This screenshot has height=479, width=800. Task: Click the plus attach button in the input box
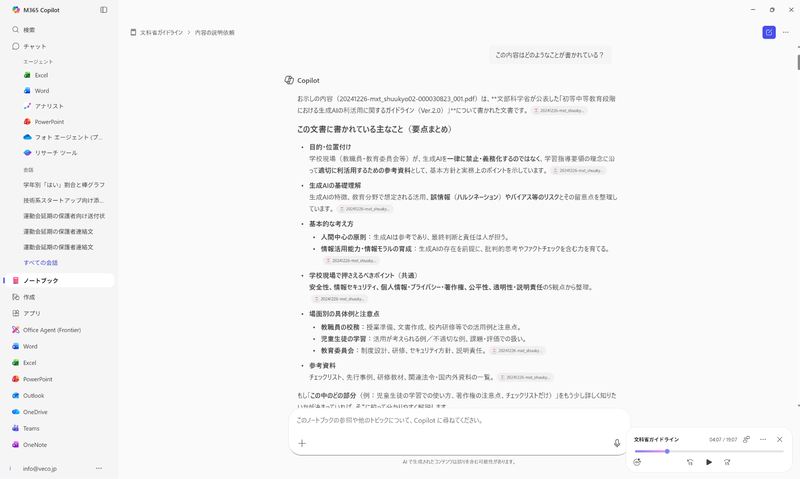[302, 443]
